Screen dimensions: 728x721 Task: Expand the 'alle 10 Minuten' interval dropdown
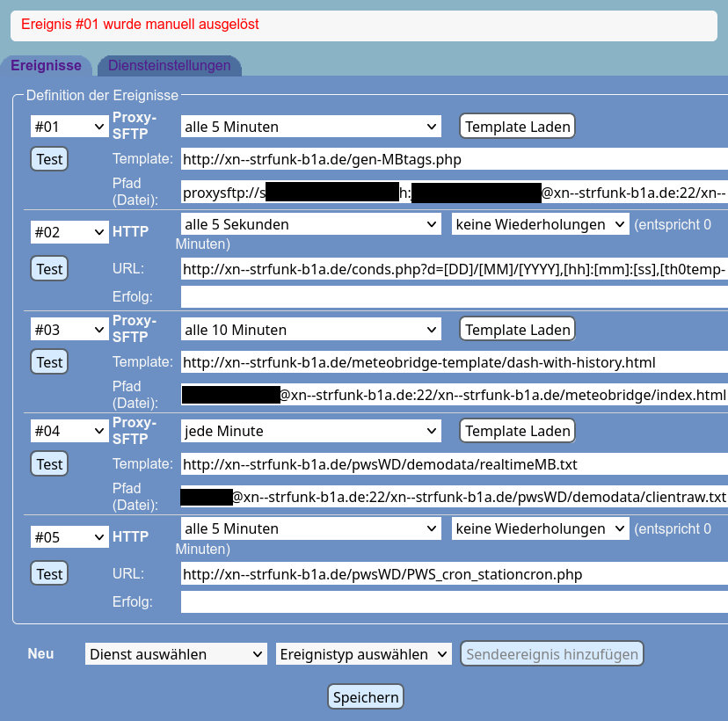[x=310, y=330]
